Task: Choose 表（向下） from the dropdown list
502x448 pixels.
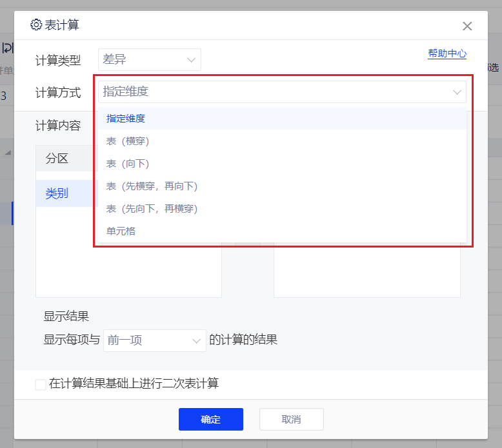Action: (x=128, y=164)
